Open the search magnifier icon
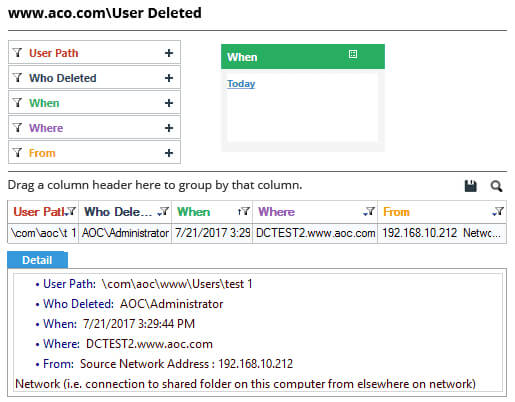Image resolution: width=515 pixels, height=402 pixels. point(496,186)
